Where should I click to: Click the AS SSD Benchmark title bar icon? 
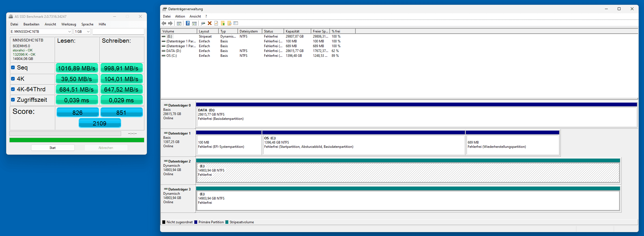(x=11, y=16)
